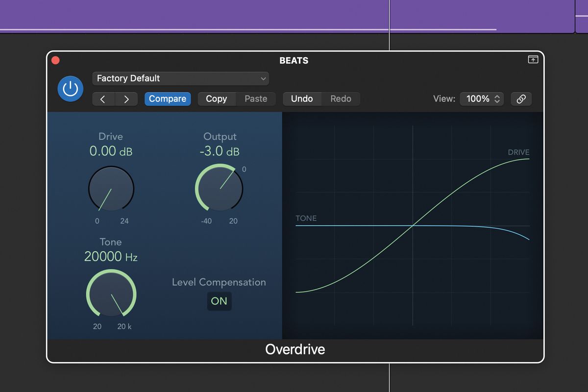The width and height of the screenshot is (588, 392).
Task: Click the chevron on the preset menu
Action: 264,78
